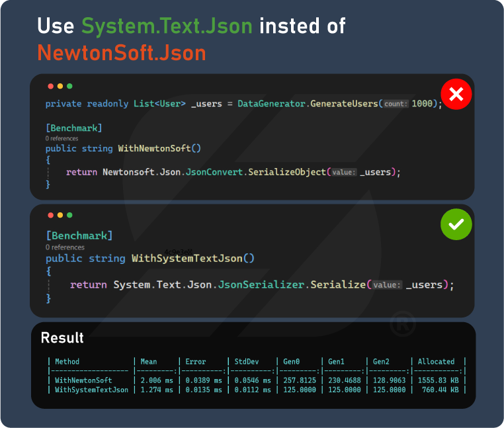Viewport: 504px width, 428px height.
Task: Click the DataGenerator class name
Action: click(271, 104)
